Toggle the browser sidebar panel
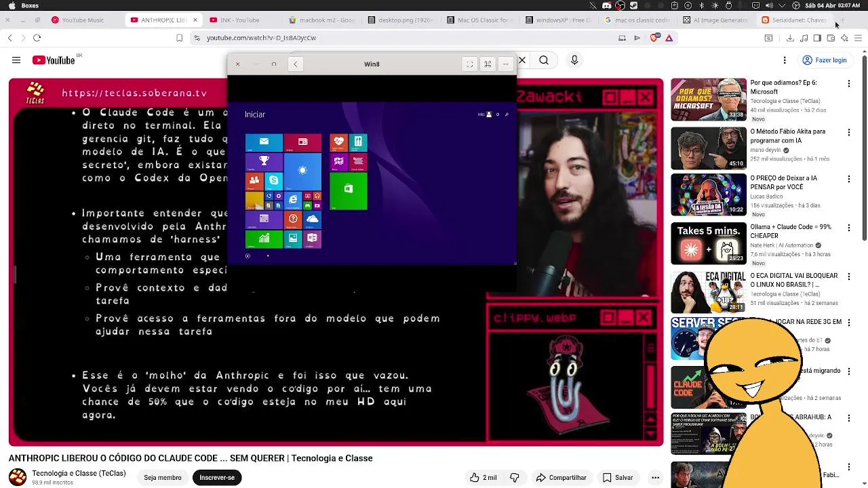Viewport: 868px width, 488px height. pyautogui.click(x=817, y=38)
